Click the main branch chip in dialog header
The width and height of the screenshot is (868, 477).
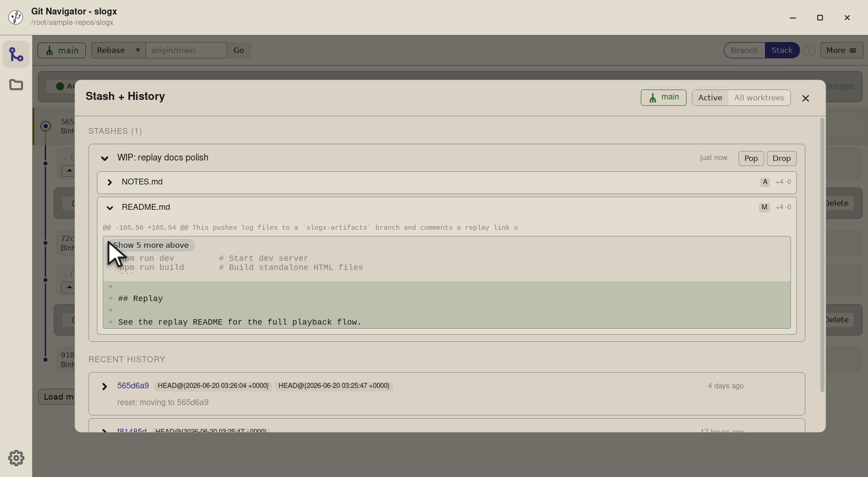coord(663,98)
